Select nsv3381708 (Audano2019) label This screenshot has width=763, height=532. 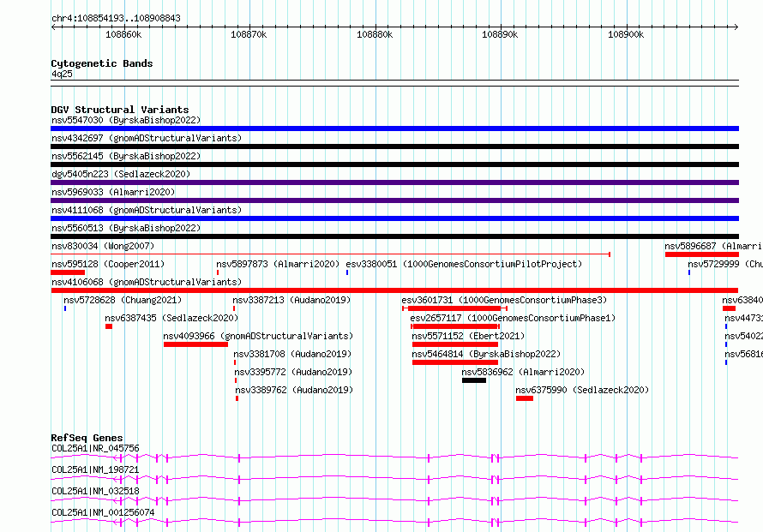(x=292, y=354)
